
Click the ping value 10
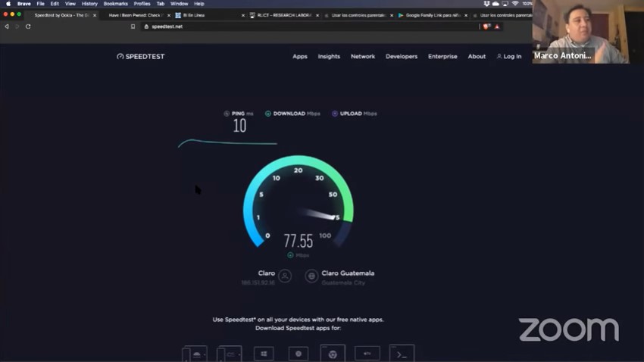click(x=240, y=126)
